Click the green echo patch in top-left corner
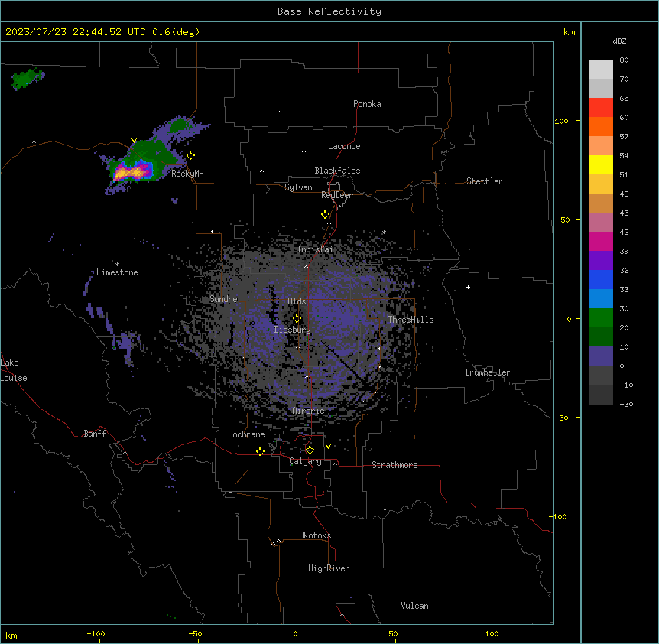Image resolution: width=659 pixels, height=644 pixels. coord(27,79)
